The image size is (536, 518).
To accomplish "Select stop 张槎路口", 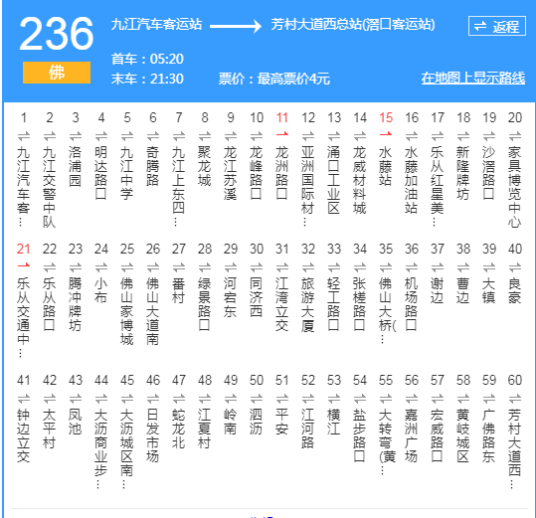I will 360,304.
